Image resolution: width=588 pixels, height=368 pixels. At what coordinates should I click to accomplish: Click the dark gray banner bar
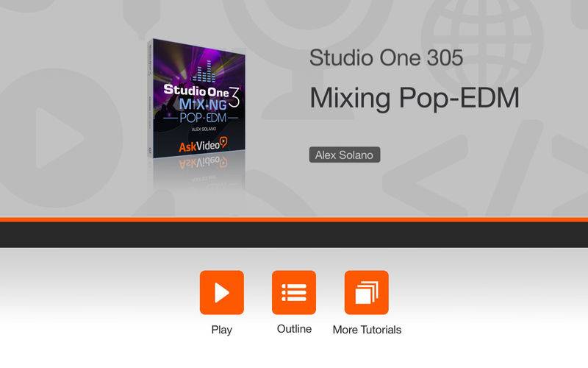294,235
